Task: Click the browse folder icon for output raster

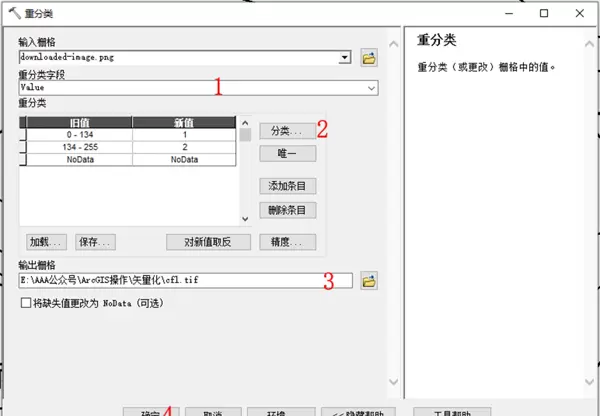Action: click(369, 281)
